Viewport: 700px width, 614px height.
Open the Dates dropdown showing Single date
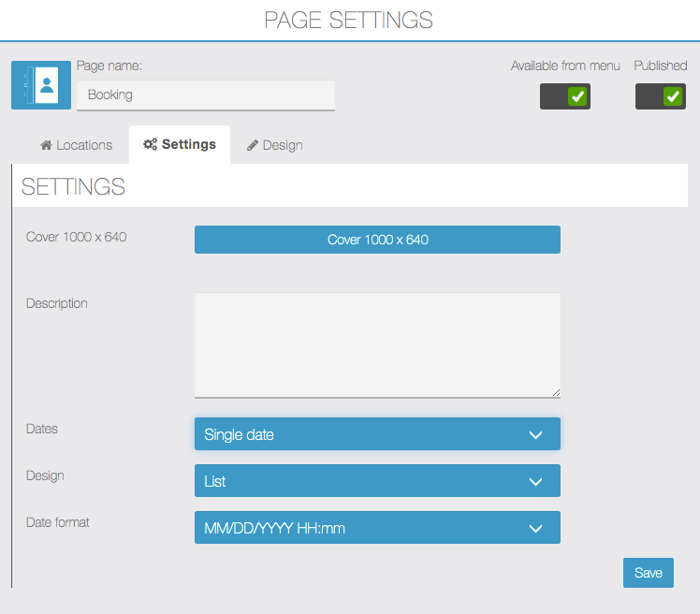pos(377,433)
